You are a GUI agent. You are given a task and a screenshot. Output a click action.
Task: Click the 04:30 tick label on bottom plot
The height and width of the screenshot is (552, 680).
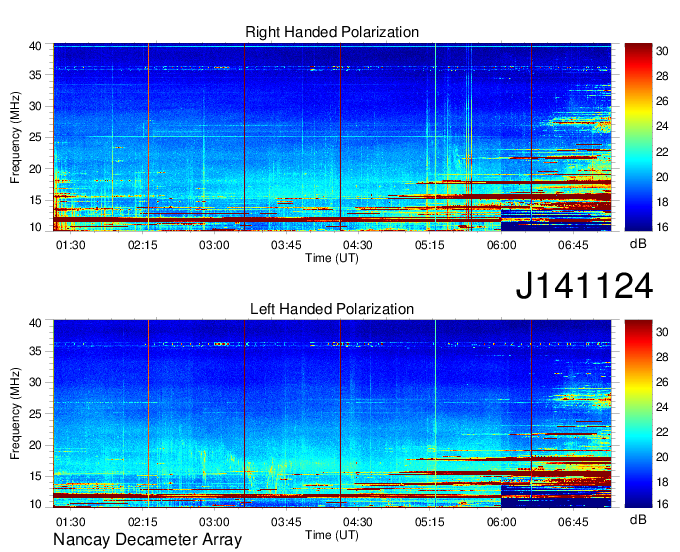click(358, 522)
